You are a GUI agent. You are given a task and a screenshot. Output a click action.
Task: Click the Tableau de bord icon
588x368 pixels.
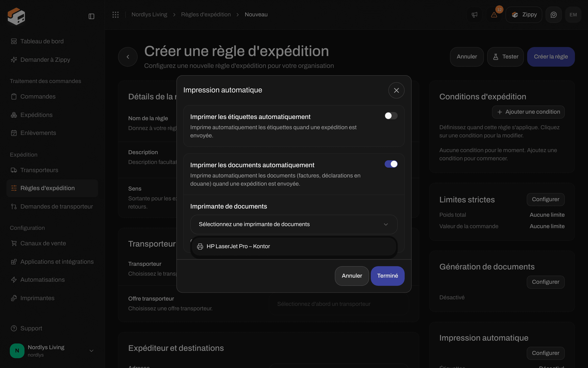14,41
